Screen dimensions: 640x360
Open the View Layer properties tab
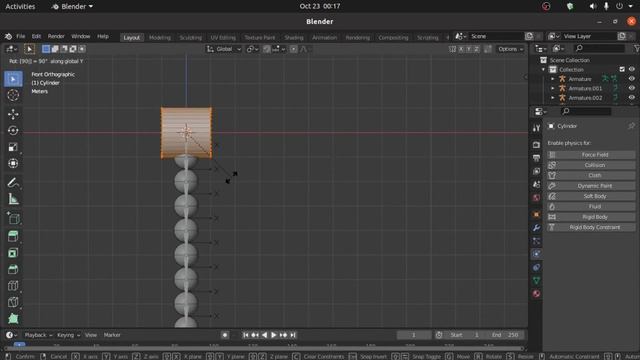[x=536, y=171]
